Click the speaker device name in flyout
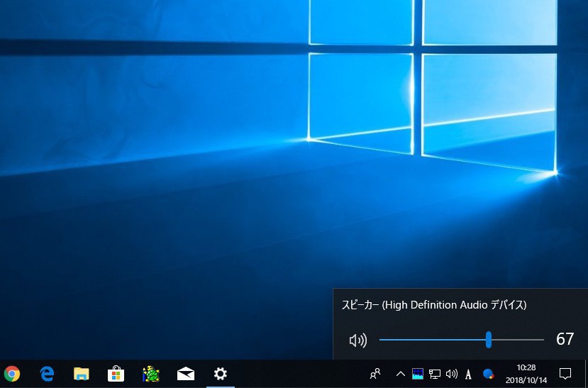588x388 pixels. 434,305
